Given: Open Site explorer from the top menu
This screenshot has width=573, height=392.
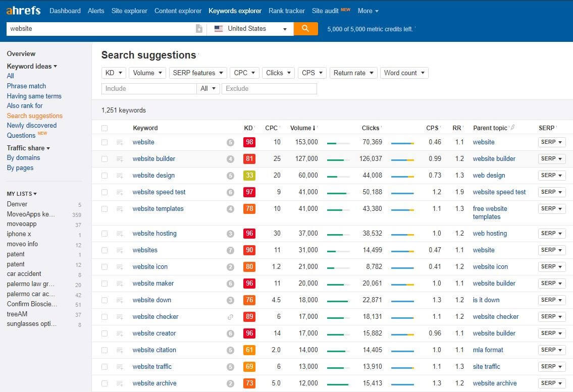Looking at the screenshot, I should 129,11.
